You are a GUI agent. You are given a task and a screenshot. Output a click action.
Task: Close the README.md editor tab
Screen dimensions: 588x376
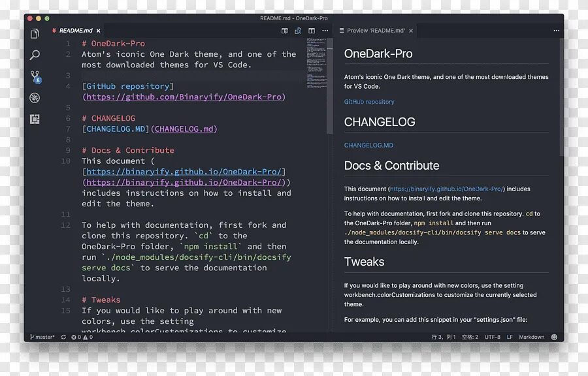[98, 31]
